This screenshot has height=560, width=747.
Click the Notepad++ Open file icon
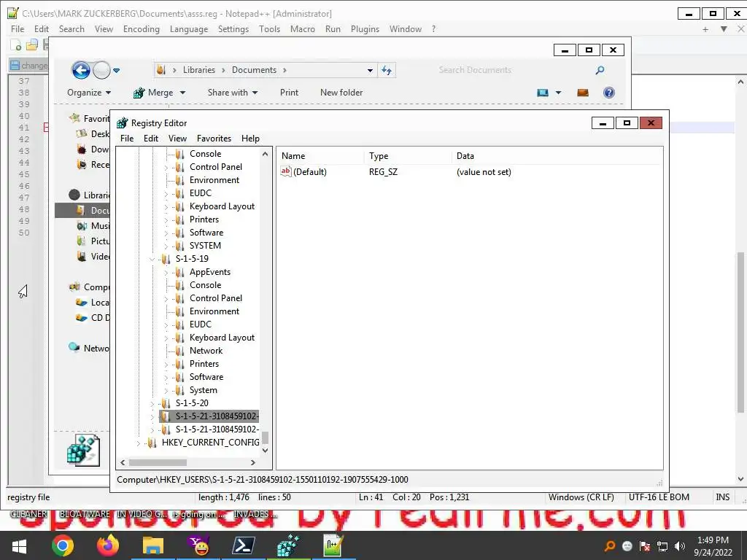(x=32, y=45)
